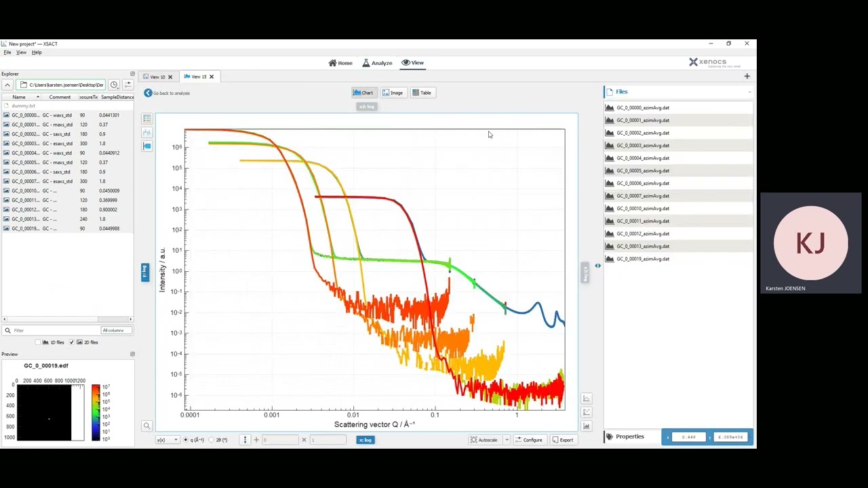Image resolution: width=868 pixels, height=488 pixels.
Task: Click the offset addition value field
Action: pyautogui.click(x=280, y=440)
